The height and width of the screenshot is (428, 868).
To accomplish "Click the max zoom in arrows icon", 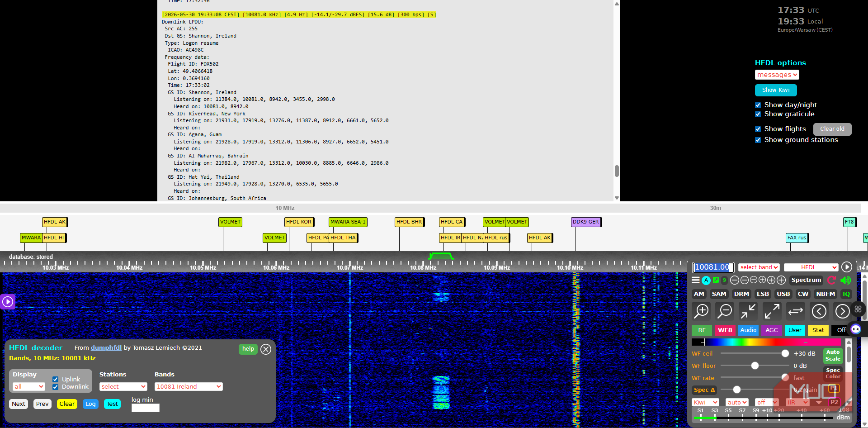I will pyautogui.click(x=748, y=311).
